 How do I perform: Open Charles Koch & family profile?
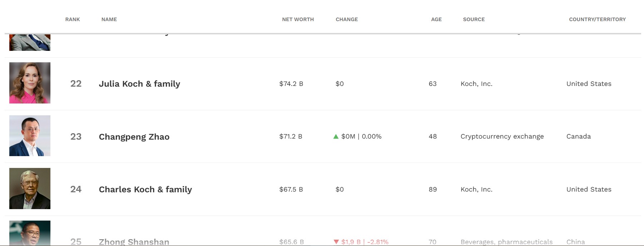click(145, 189)
